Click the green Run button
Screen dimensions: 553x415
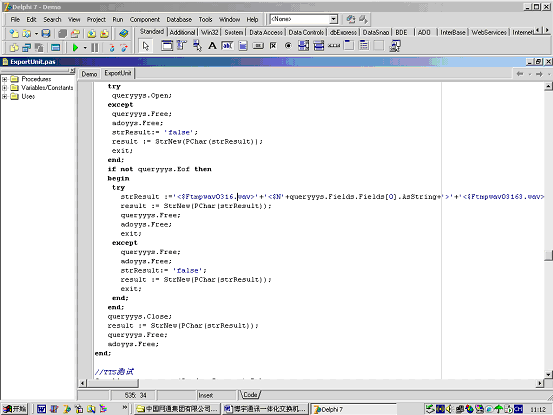click(75, 47)
